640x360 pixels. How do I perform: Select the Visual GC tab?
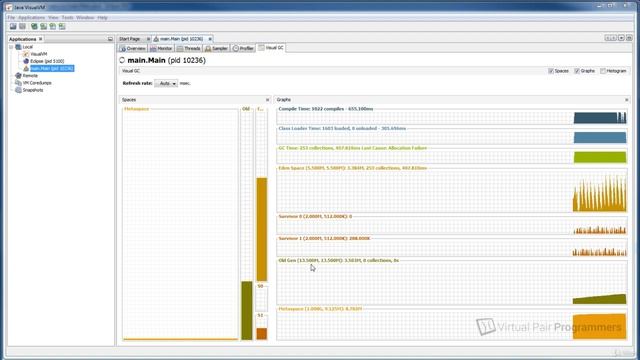click(x=271, y=48)
